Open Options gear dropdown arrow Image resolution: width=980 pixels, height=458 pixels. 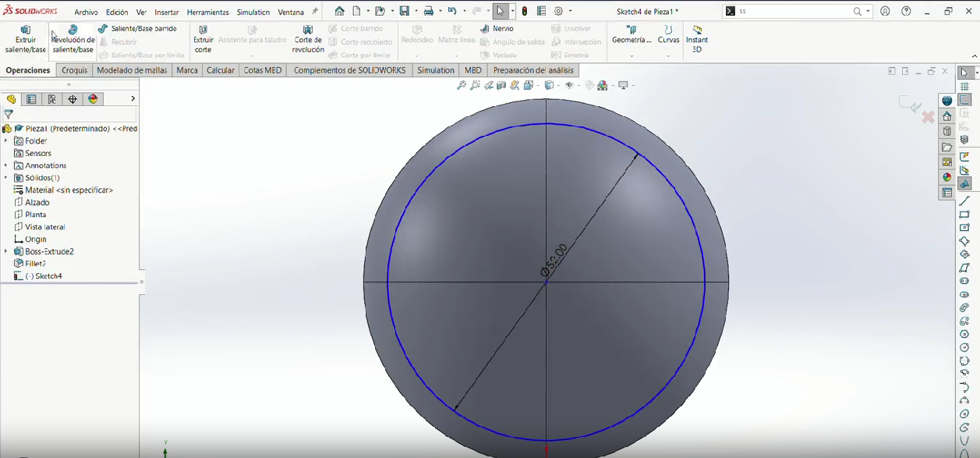click(571, 11)
